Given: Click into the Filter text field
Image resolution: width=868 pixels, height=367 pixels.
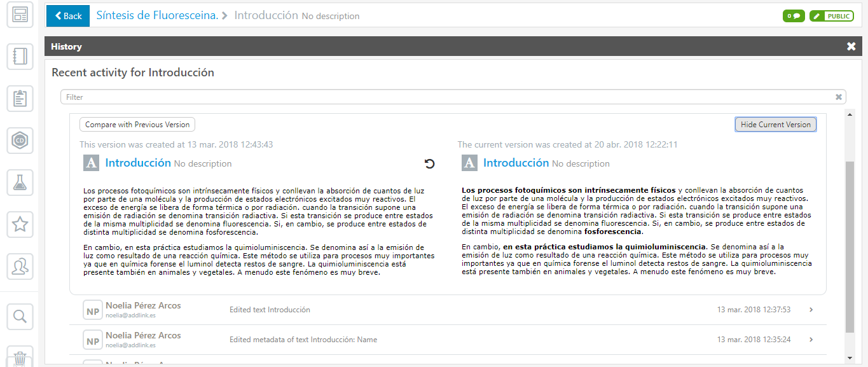Looking at the screenshot, I should [x=445, y=97].
